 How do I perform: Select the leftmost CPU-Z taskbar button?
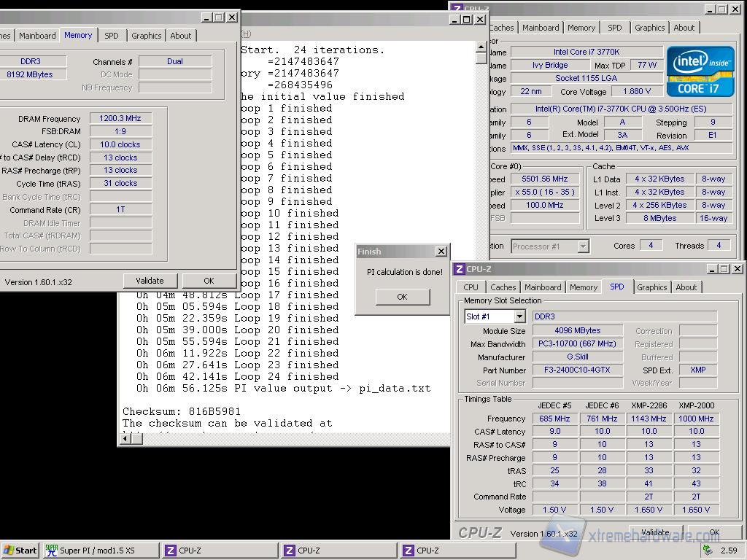219,551
